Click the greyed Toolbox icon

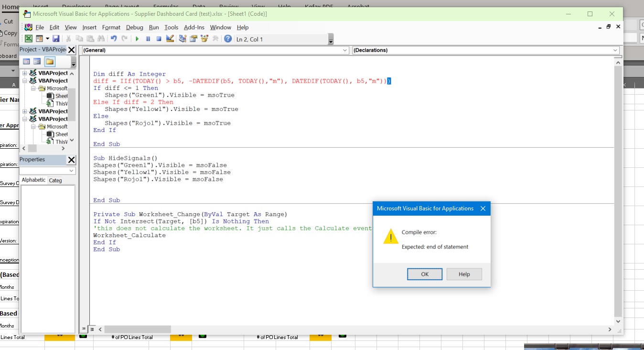(215, 39)
